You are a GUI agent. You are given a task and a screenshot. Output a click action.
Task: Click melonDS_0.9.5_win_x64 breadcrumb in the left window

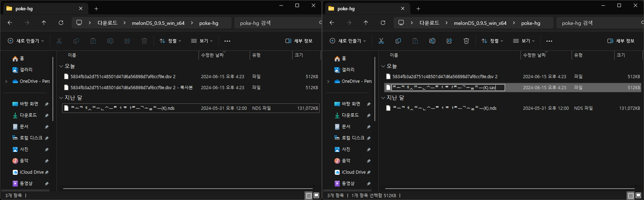[158, 23]
